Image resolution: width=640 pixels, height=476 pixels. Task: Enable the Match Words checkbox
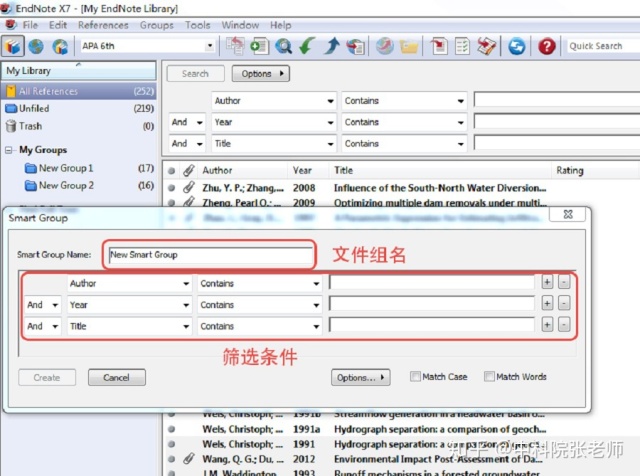[x=489, y=376]
